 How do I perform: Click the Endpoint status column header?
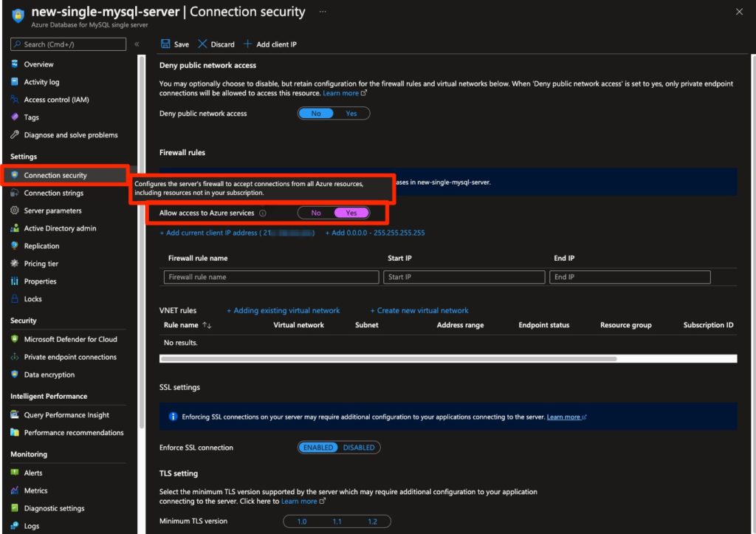pos(544,325)
